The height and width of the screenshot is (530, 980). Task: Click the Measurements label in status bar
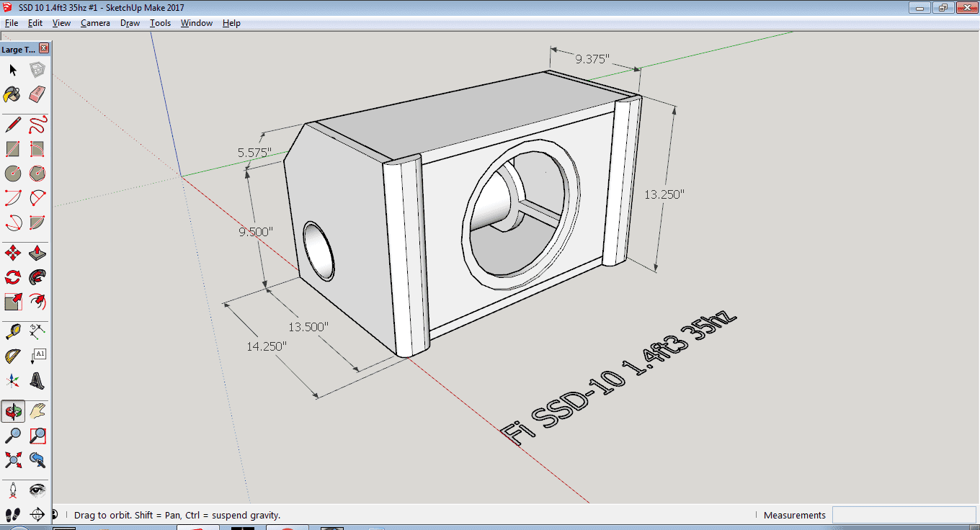[795, 515]
